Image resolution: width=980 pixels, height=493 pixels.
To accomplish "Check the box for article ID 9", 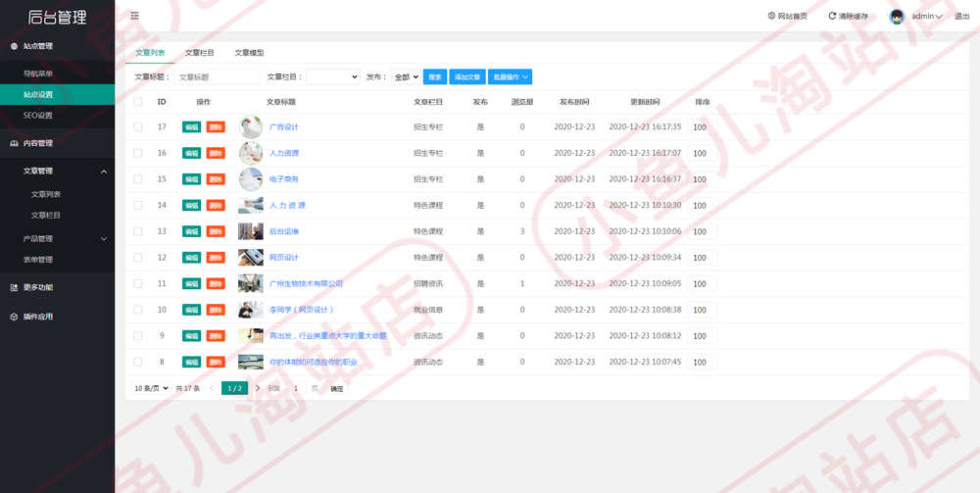I will click(x=137, y=335).
